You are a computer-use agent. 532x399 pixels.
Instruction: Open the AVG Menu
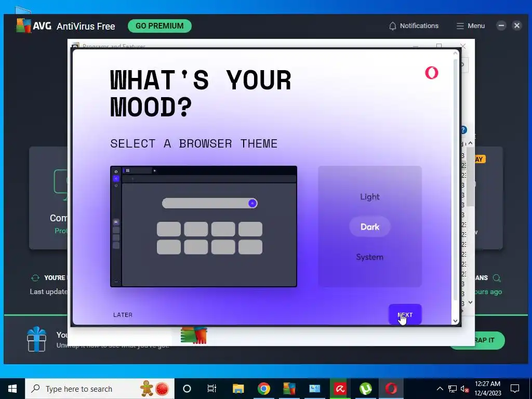[470, 26]
